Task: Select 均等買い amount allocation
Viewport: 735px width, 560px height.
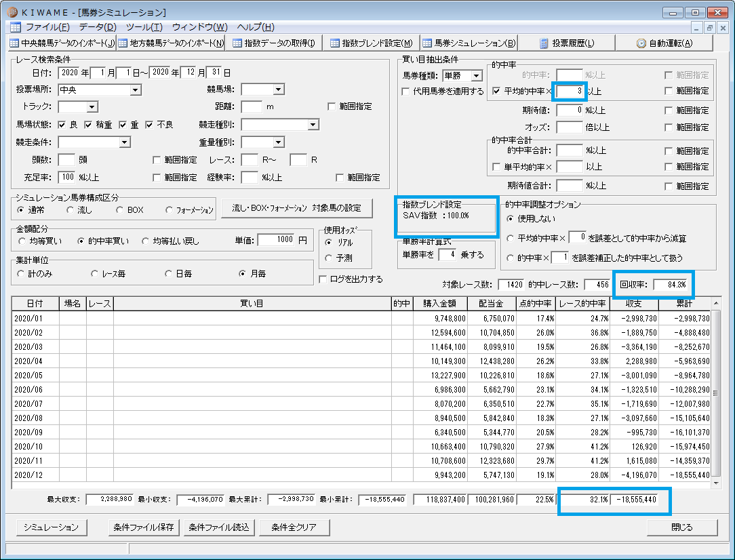Action: (x=22, y=241)
